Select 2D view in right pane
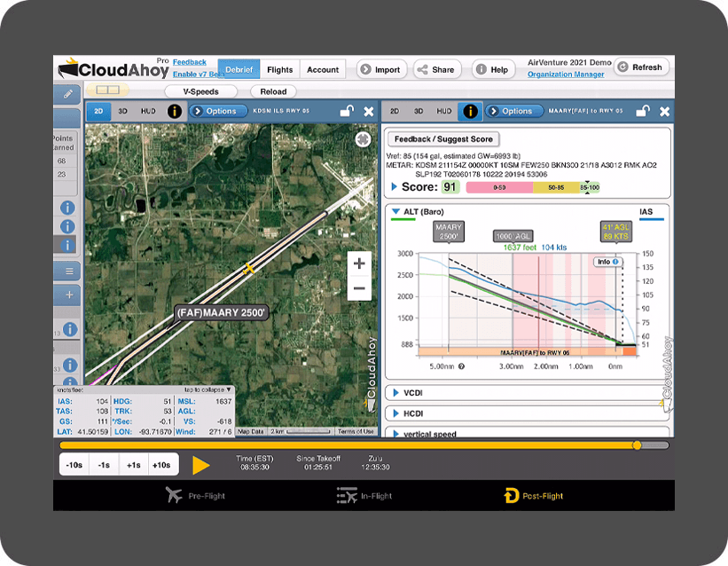The image size is (728, 566). 395,111
